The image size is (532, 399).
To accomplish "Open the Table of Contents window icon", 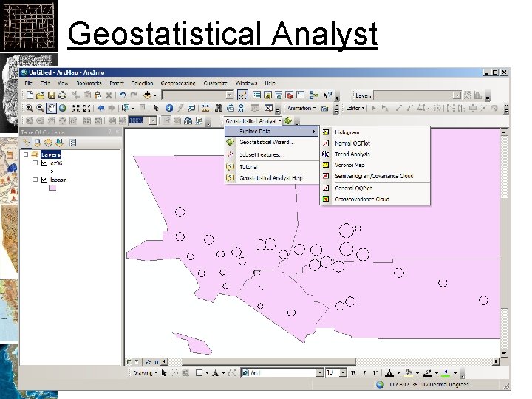I will pos(257,95).
